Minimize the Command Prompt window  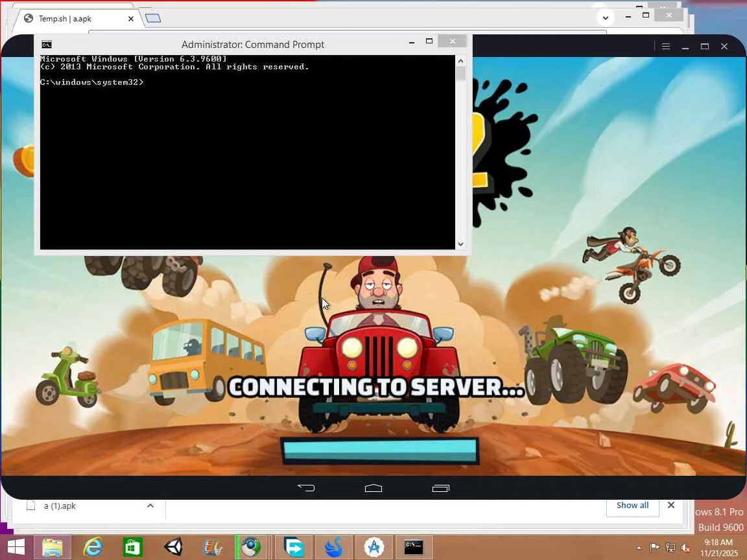[x=412, y=42]
